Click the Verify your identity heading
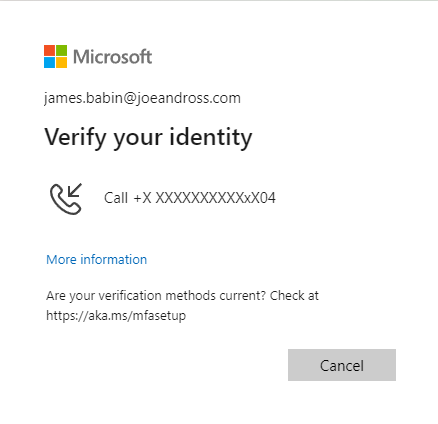 [148, 137]
